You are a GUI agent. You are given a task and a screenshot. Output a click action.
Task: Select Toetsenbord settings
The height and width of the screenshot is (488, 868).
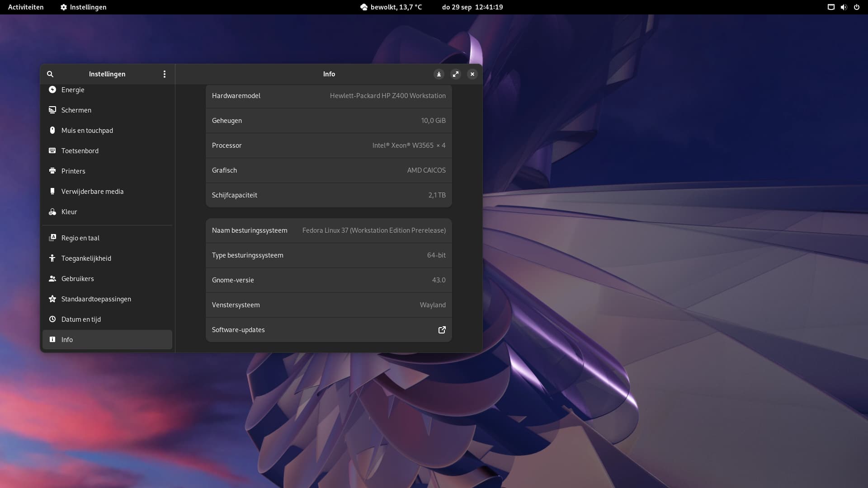[107, 150]
